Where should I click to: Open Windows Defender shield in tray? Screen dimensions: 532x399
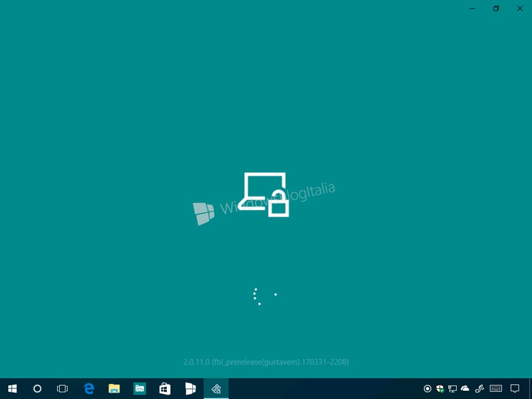tap(439, 388)
